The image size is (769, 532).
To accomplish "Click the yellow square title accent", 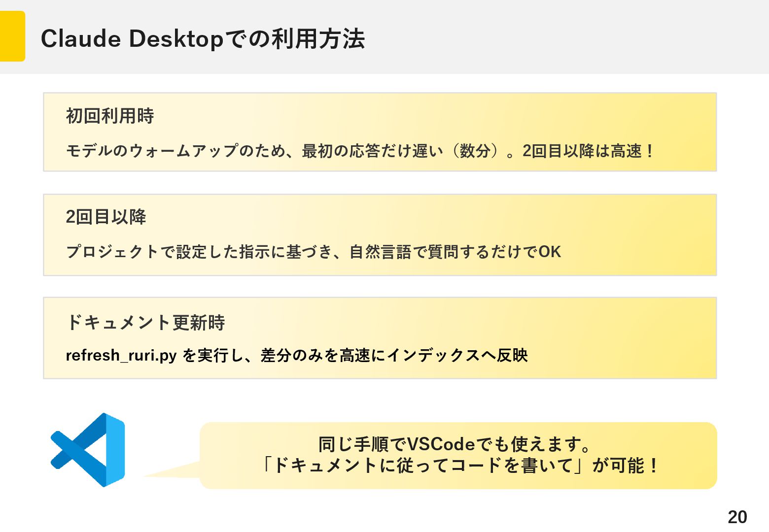I will pos(12,36).
